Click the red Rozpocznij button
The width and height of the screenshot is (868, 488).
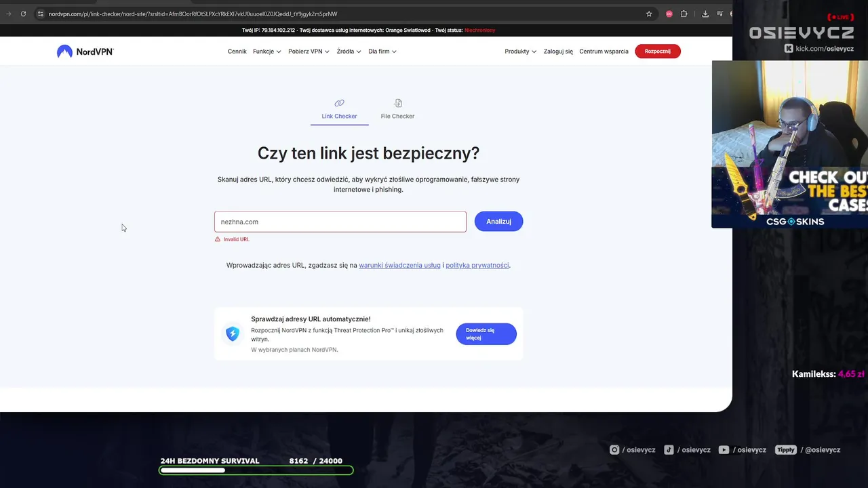pyautogui.click(x=658, y=52)
